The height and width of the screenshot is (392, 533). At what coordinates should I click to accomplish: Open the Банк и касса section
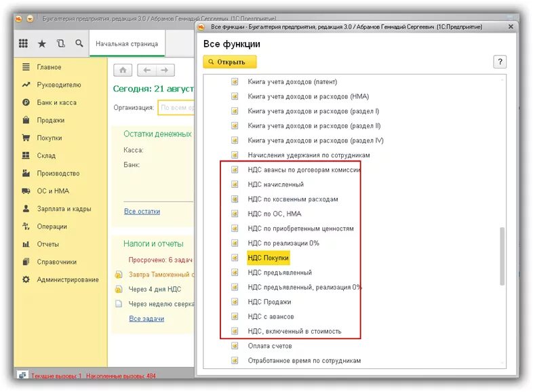coord(56,102)
